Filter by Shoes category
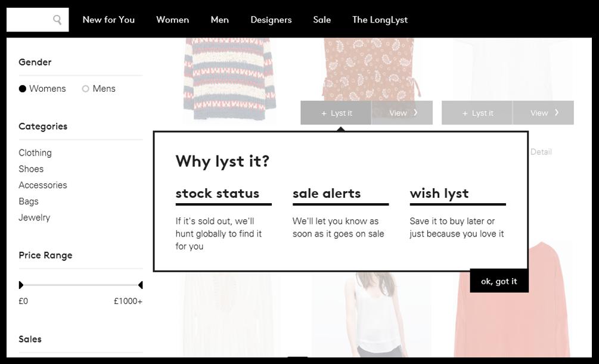599x364 pixels. [x=31, y=169]
